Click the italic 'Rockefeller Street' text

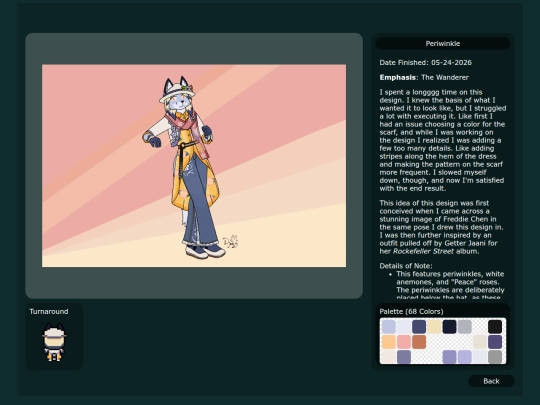(x=423, y=251)
